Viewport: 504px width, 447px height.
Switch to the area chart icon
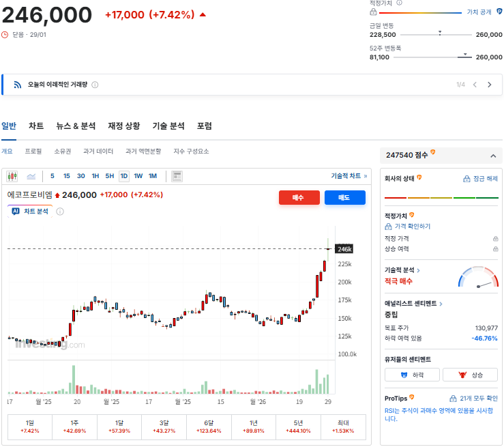click(x=31, y=176)
